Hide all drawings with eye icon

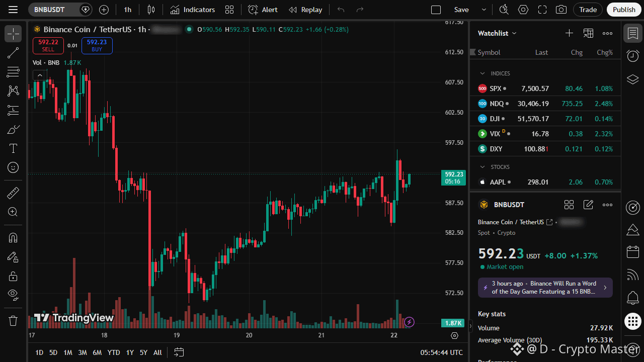[x=13, y=295]
